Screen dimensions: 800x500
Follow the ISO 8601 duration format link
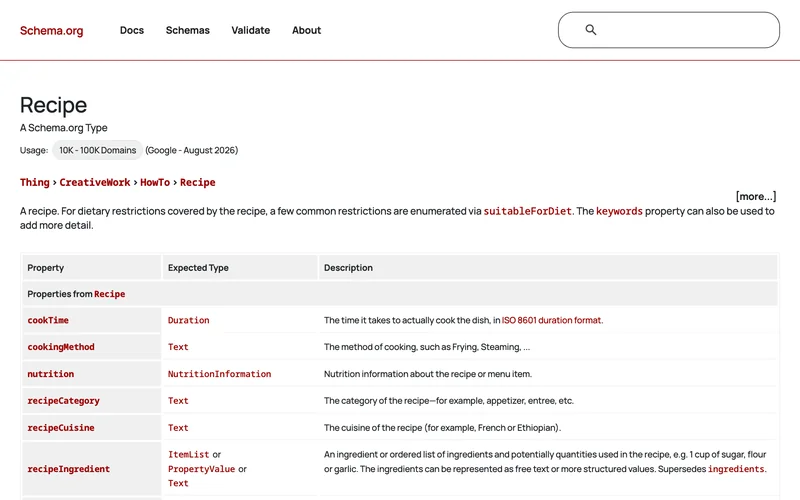pyautogui.click(x=552, y=320)
